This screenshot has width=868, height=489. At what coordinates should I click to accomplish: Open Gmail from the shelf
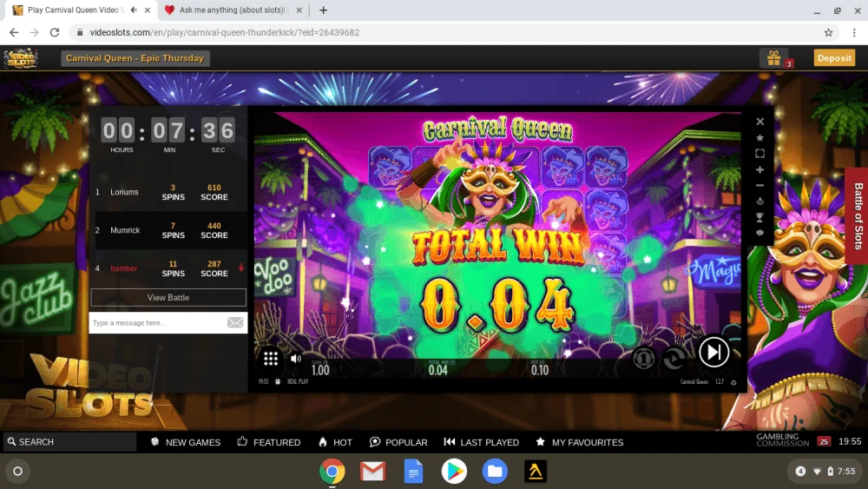tap(372, 472)
